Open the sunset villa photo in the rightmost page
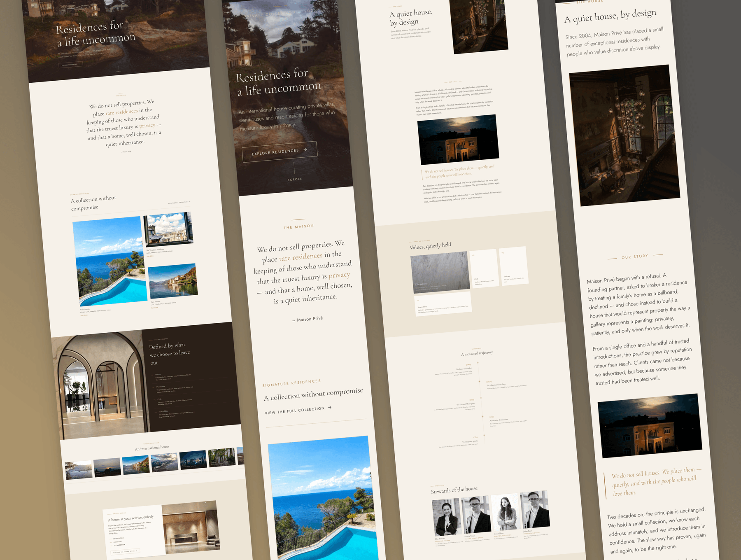741x560 pixels. click(650, 426)
